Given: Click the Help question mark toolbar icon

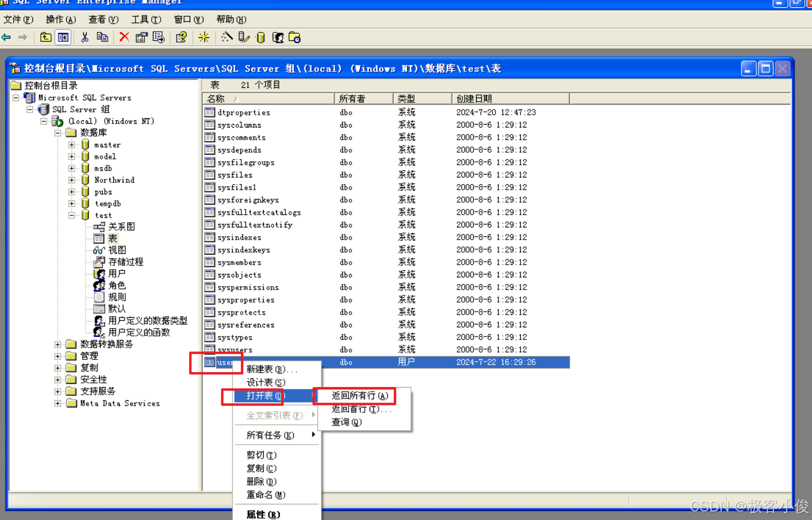Looking at the screenshot, I should click(181, 37).
